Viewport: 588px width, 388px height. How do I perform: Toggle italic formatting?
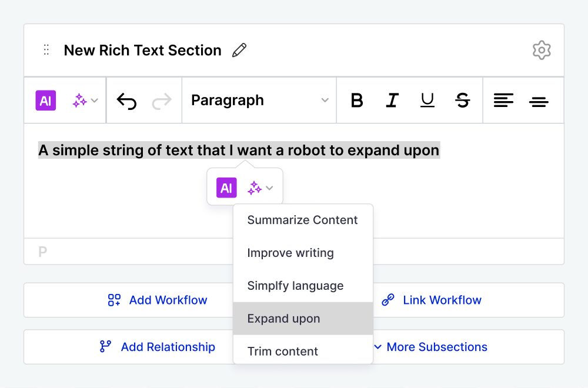[x=392, y=101]
